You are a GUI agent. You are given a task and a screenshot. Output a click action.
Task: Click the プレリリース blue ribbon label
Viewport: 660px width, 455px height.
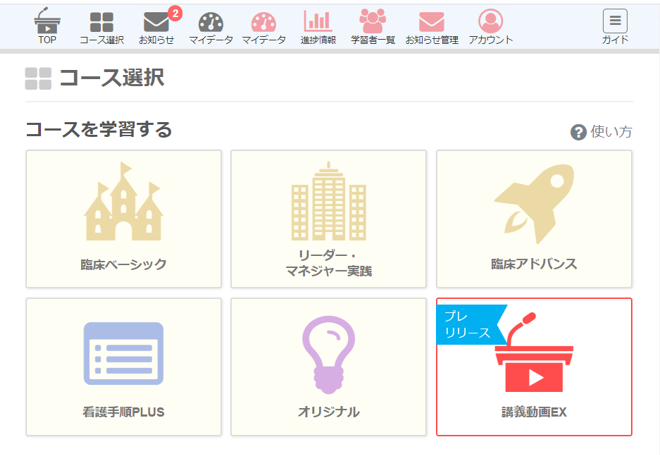[x=466, y=324]
